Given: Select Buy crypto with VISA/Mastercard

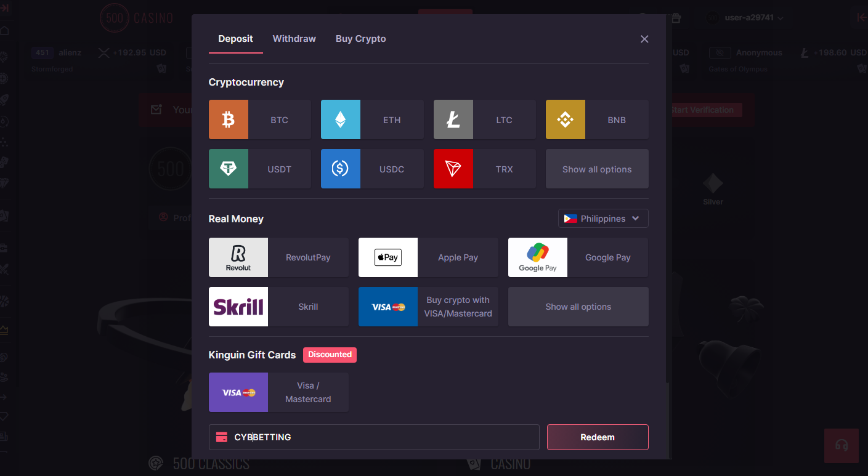Looking at the screenshot, I should [x=428, y=307].
